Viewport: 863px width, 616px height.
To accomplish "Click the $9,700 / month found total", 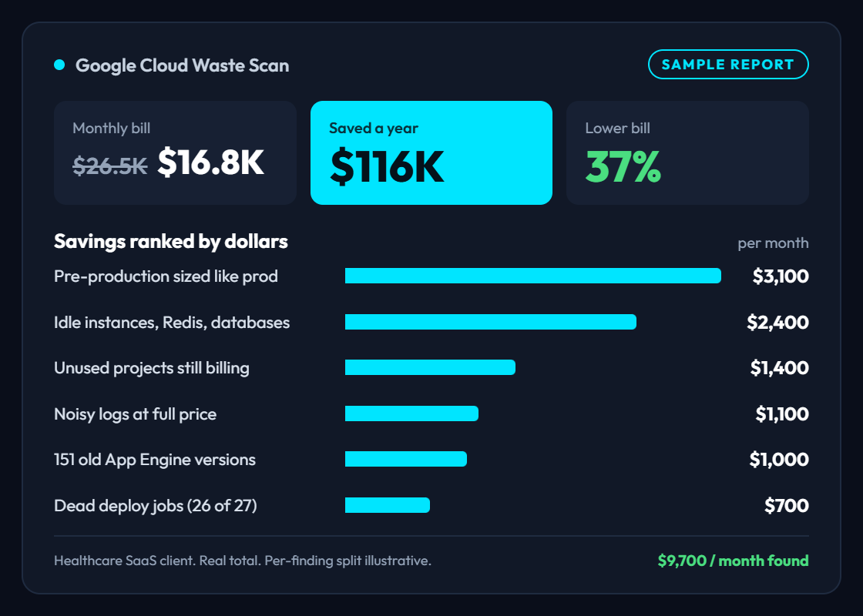I will point(733,561).
